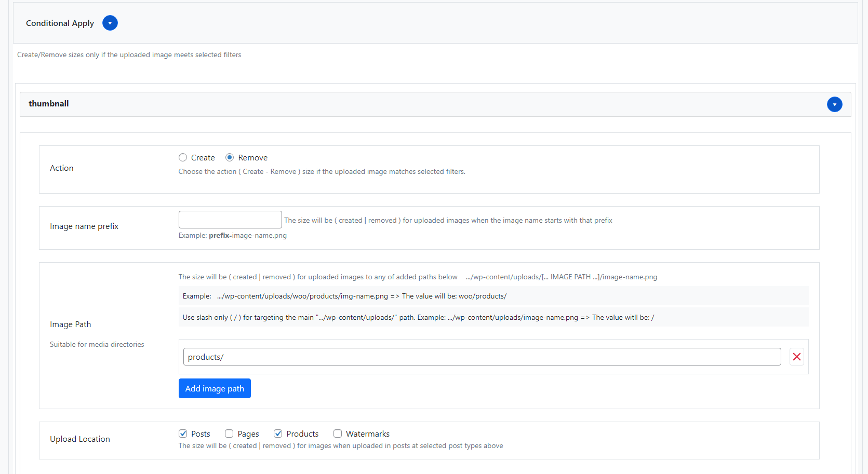Click the Posts checkbox label
This screenshot has height=474, width=868.
tap(201, 434)
